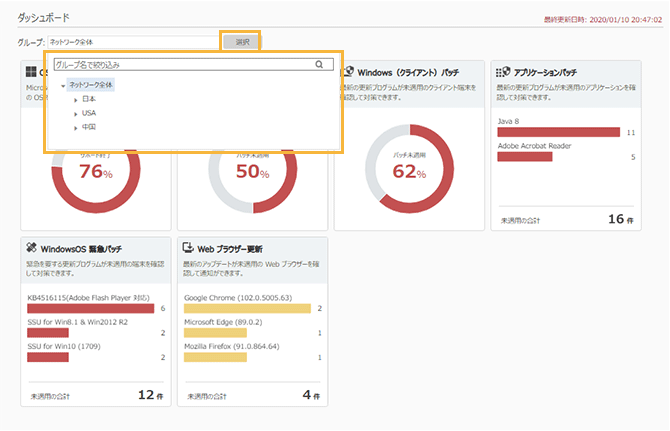The image size is (670, 431).
Task: Click the Google Chrome yellow bar
Action: pyautogui.click(x=248, y=309)
